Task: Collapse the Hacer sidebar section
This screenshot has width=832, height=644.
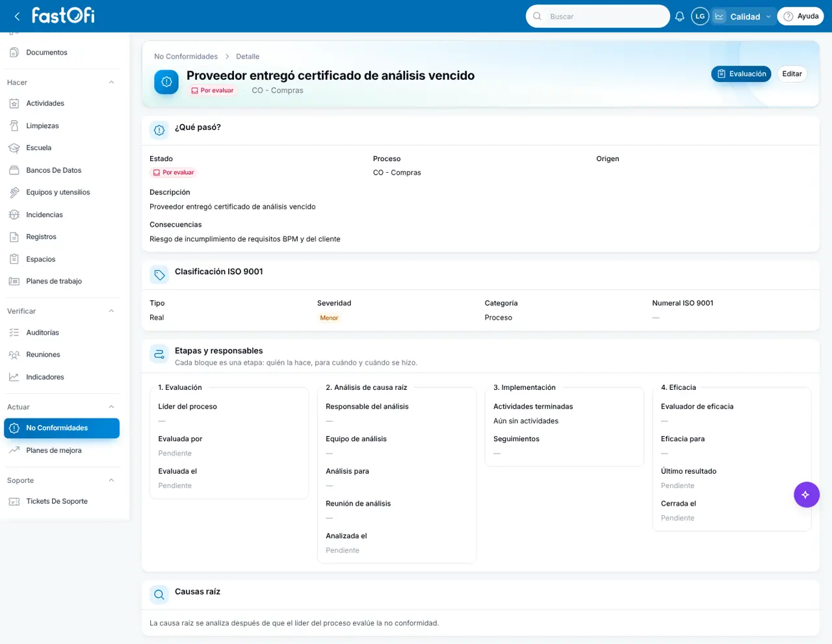Action: pos(111,83)
